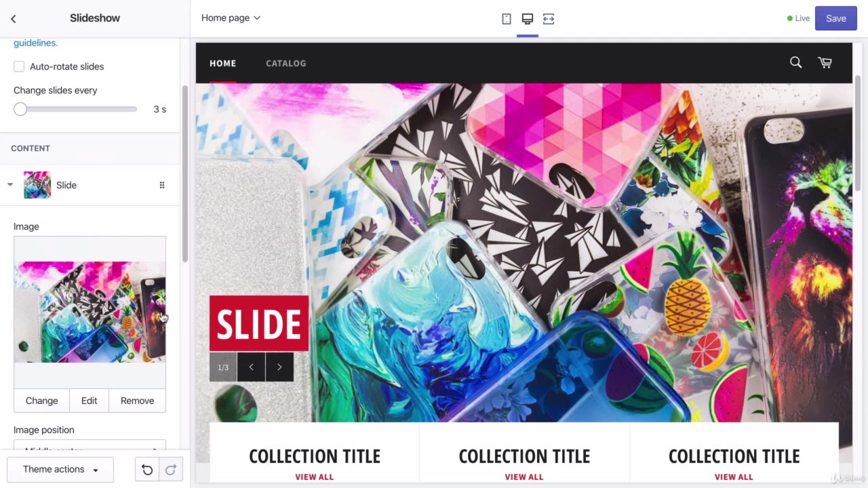Switch to desktop preview icon
The image size is (868, 488).
point(528,19)
